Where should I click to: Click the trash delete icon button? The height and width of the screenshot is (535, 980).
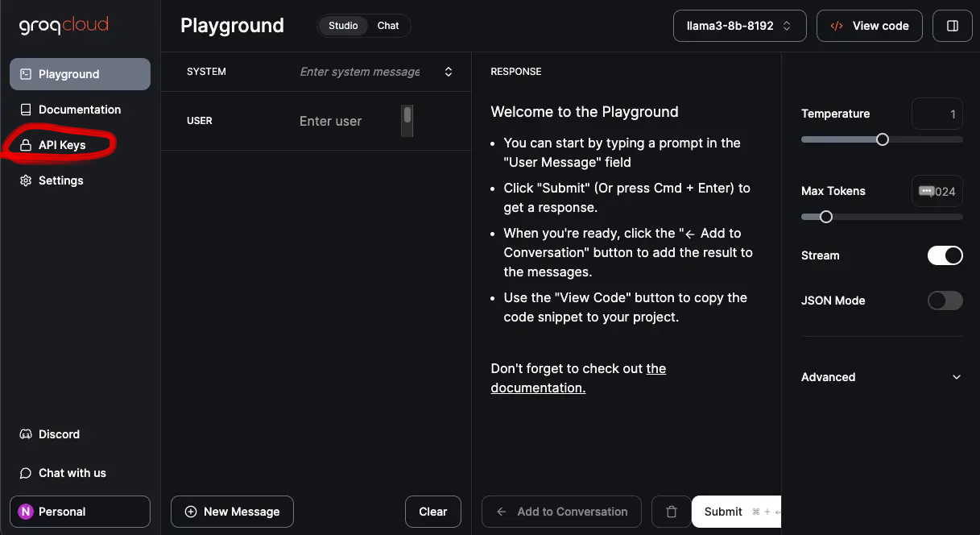pyautogui.click(x=671, y=512)
